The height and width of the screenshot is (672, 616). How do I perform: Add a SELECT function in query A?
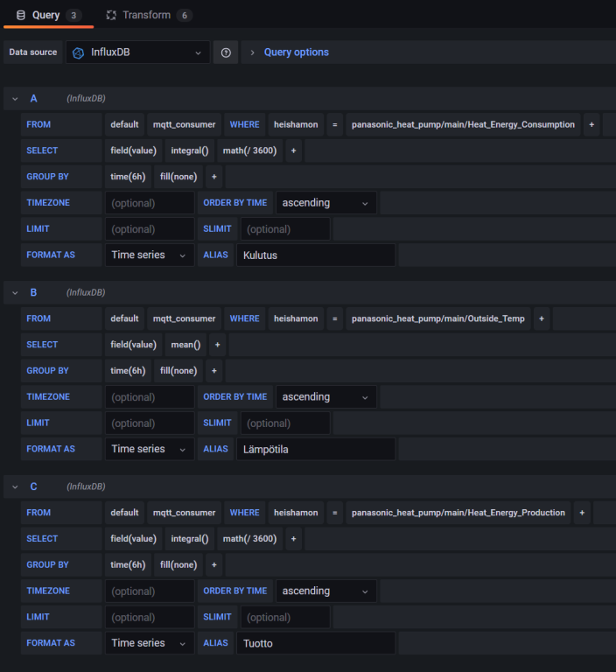293,150
